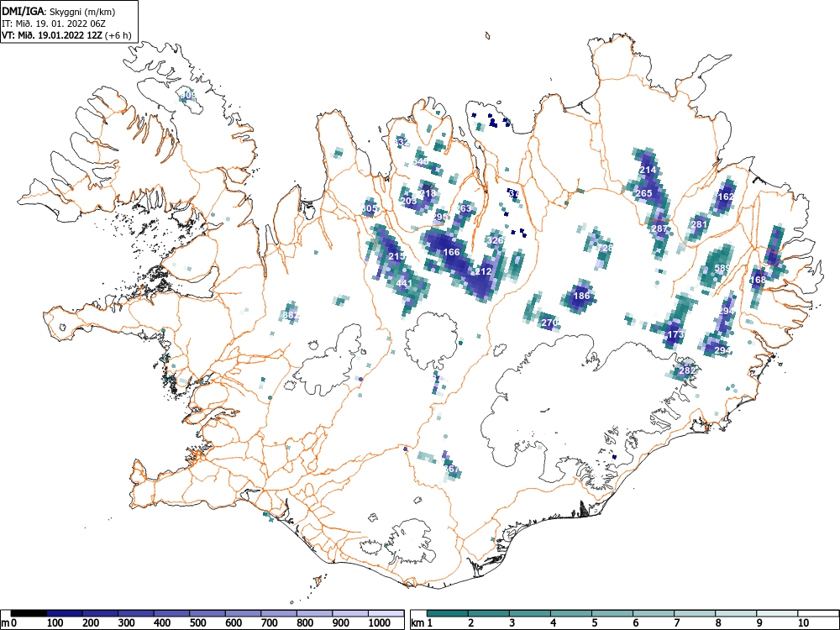This screenshot has width=840, height=630.
Task: Click the map value '305'
Action: click(369, 207)
